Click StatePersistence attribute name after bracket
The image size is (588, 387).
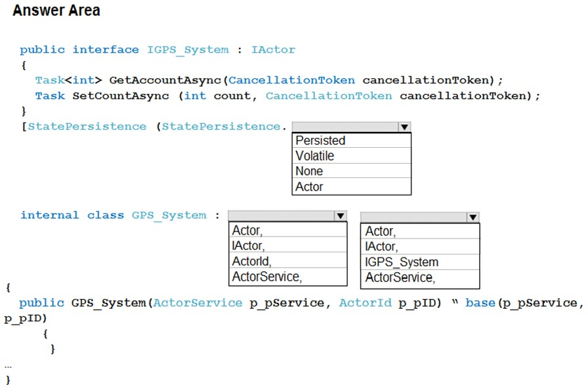tap(87, 127)
